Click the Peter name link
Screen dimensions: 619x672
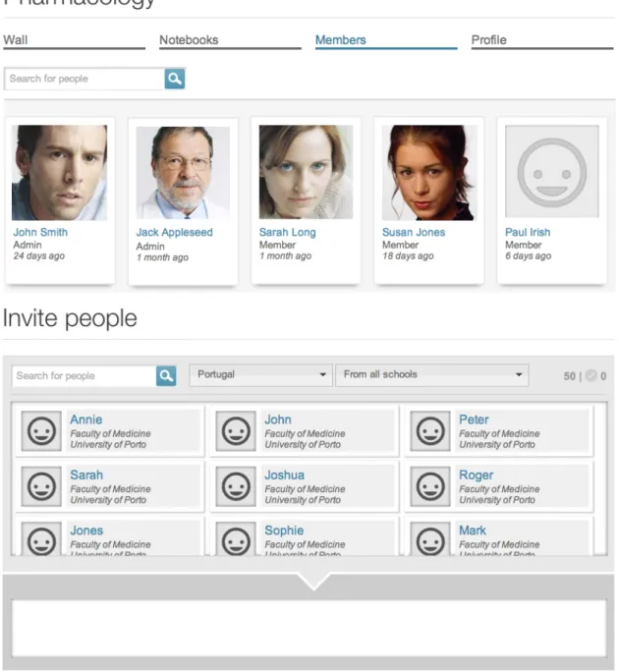(474, 420)
